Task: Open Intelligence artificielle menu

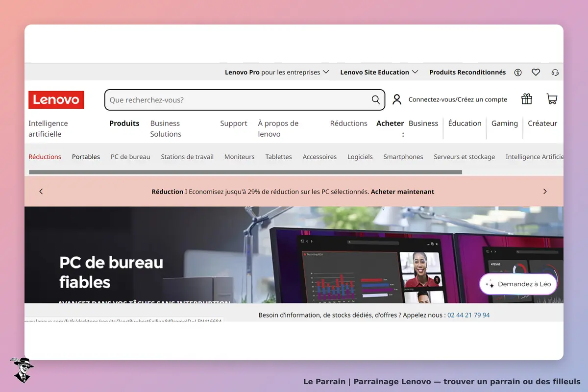Action: coord(48,129)
